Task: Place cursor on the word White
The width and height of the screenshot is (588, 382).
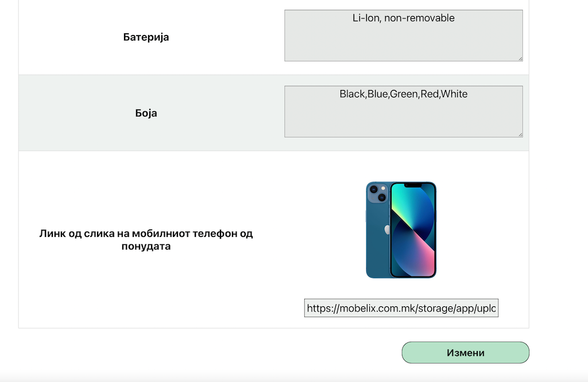Action: [454, 94]
